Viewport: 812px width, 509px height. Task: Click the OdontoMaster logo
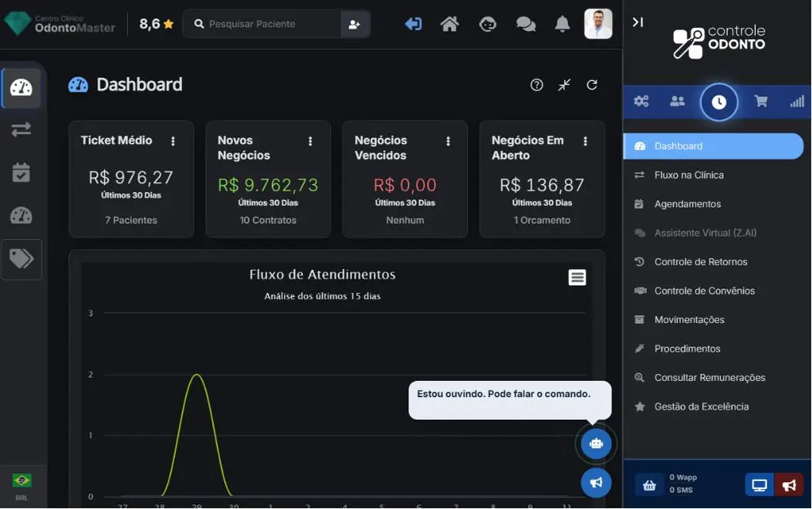(59, 24)
